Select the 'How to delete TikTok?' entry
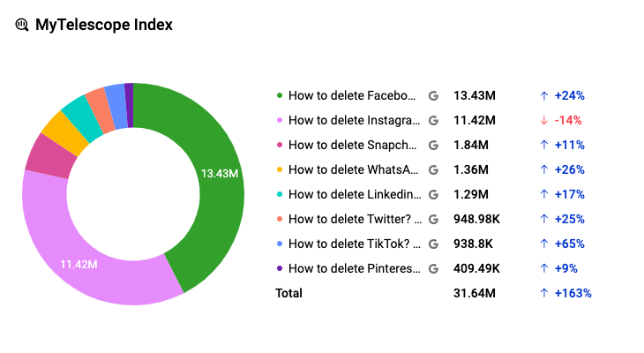The height and width of the screenshot is (353, 644). pos(351,244)
